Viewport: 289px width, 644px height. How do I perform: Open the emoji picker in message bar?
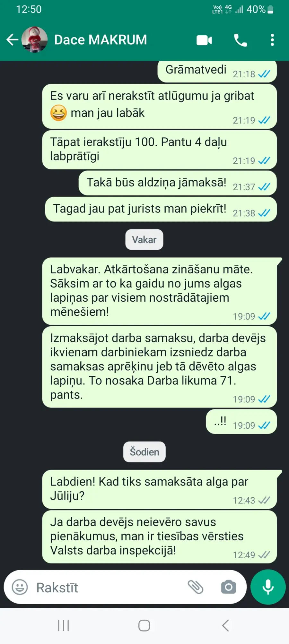pos(20,587)
